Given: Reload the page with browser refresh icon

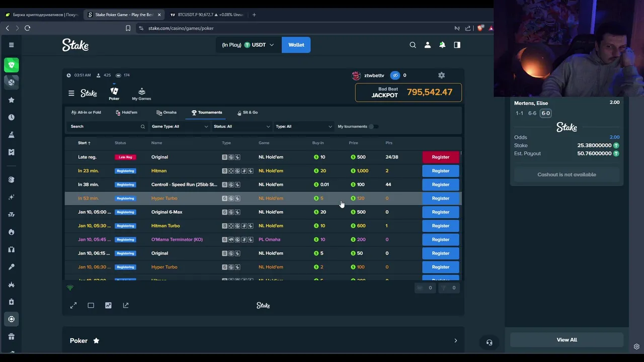Looking at the screenshot, I should click(x=28, y=28).
